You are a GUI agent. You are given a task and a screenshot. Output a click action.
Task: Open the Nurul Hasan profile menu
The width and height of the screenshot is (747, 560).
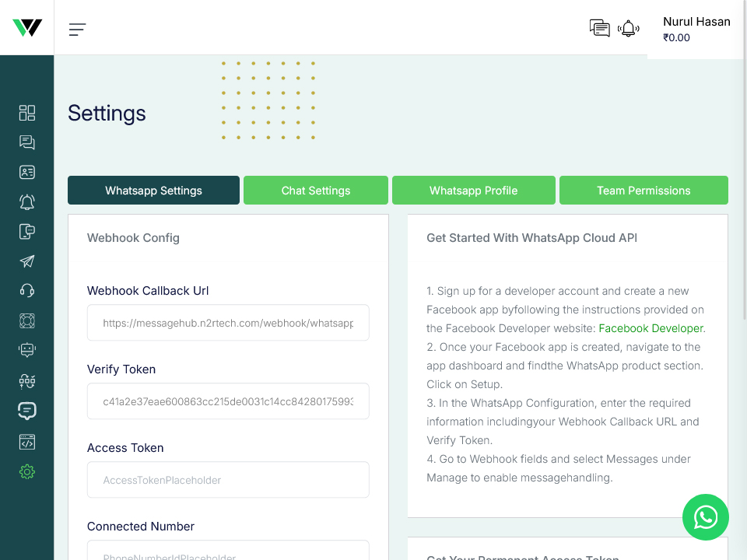696,30
